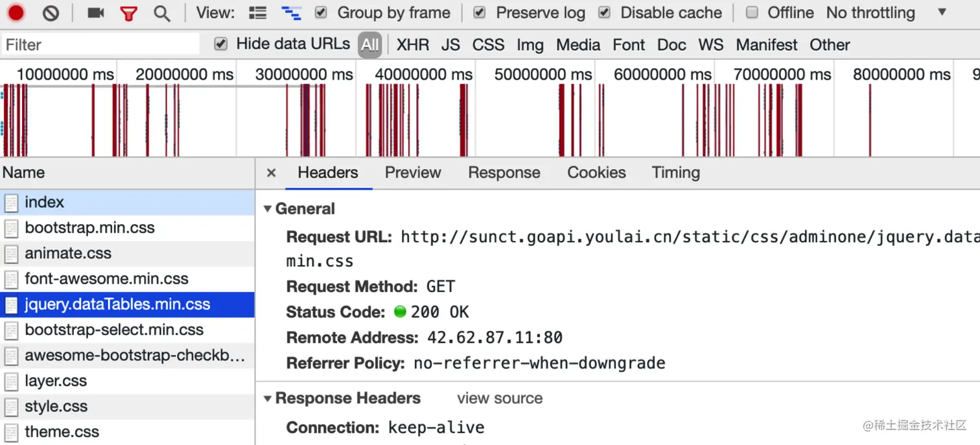Filter requests by Img
980x445 pixels.
[x=530, y=45]
